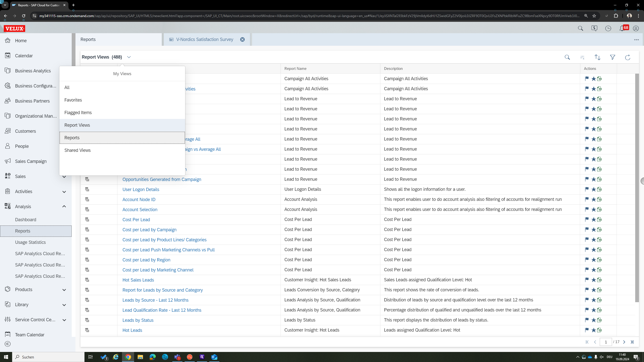Collapse the left navigation with double-arrow icon
This screenshot has height=362, width=644.
point(8,344)
